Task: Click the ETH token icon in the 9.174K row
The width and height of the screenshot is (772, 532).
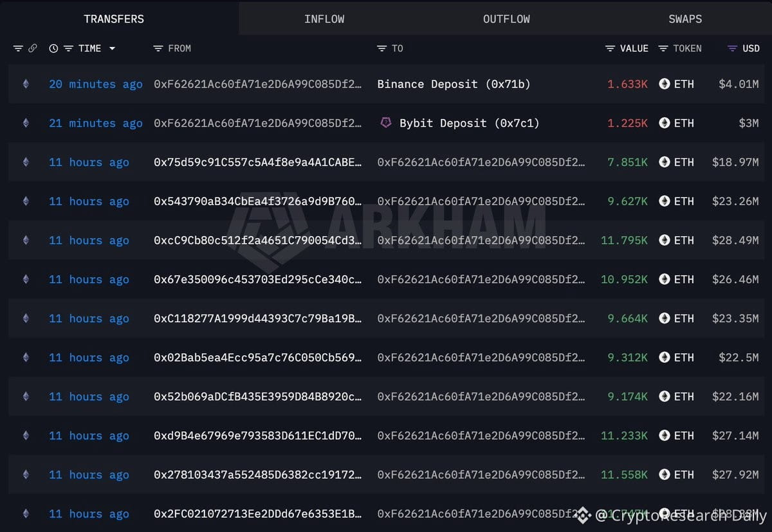Action: pos(665,396)
